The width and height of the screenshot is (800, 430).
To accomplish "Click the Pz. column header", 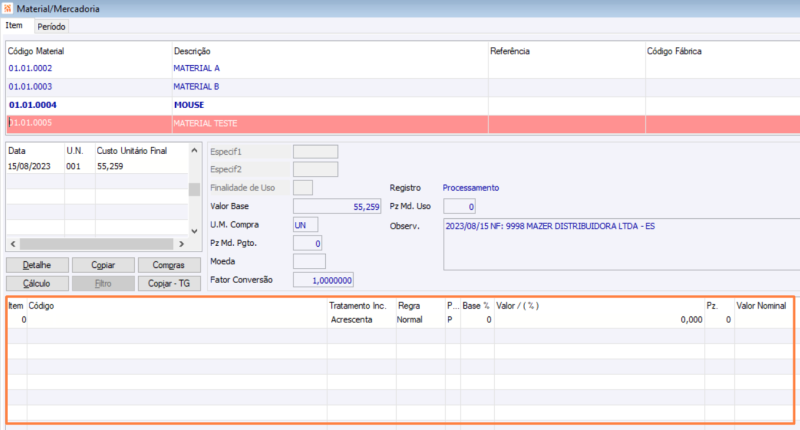I will 712,306.
